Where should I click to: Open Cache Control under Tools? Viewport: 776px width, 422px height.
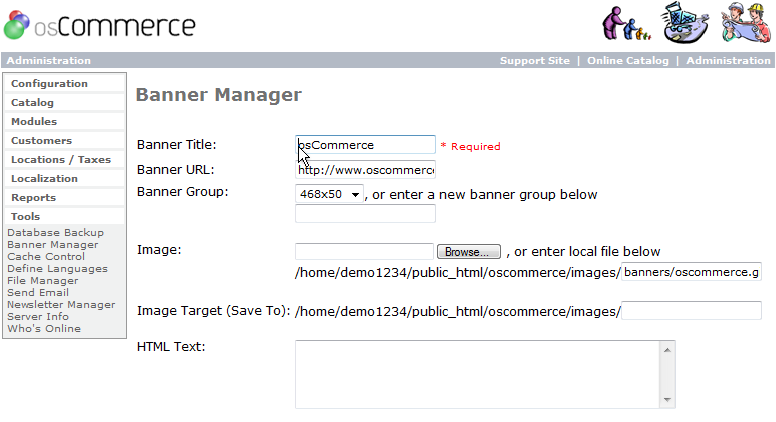click(x=46, y=256)
